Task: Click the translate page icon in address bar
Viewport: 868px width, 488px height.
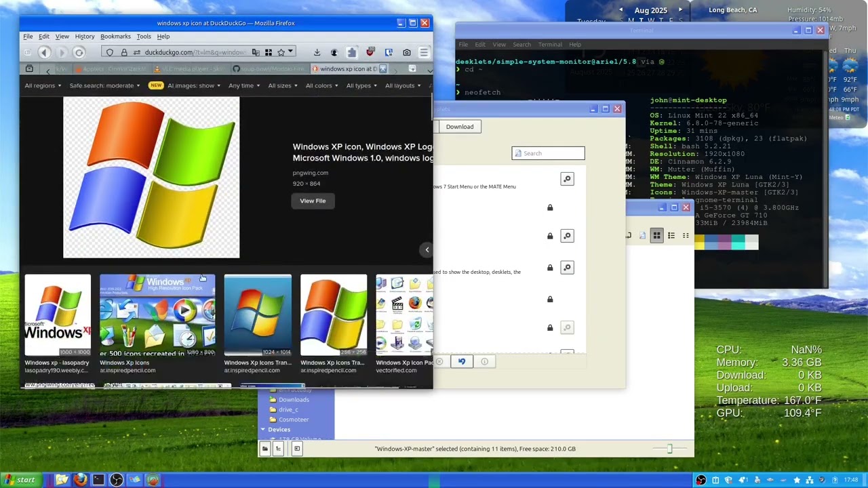Action: (x=256, y=52)
